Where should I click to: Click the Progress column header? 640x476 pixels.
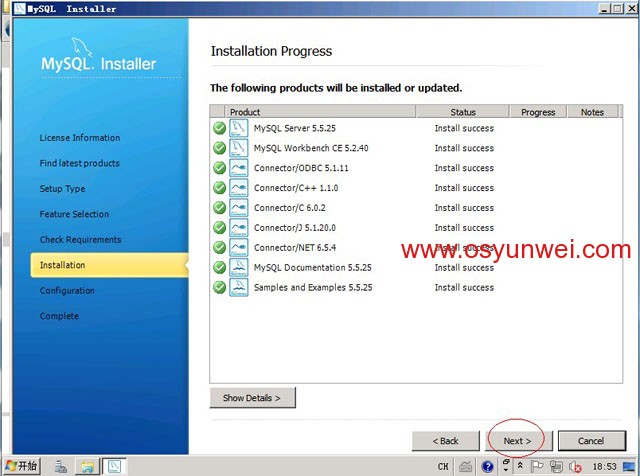pos(538,112)
